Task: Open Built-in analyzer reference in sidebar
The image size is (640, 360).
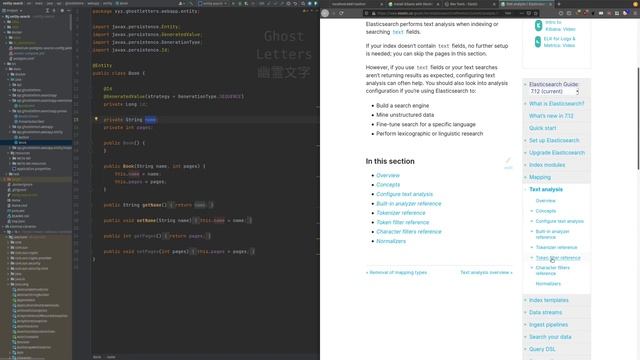Action: coord(552,234)
